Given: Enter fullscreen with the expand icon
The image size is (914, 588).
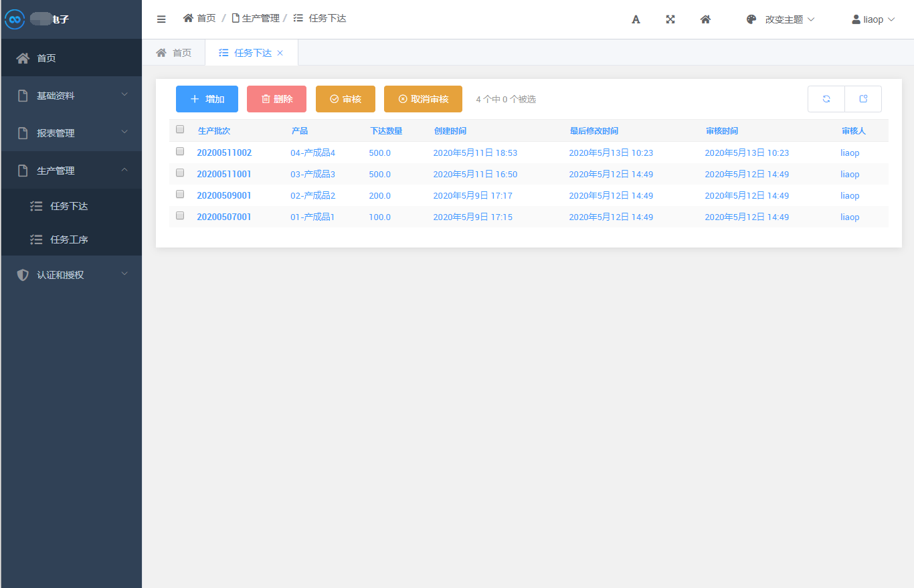Looking at the screenshot, I should [x=670, y=19].
